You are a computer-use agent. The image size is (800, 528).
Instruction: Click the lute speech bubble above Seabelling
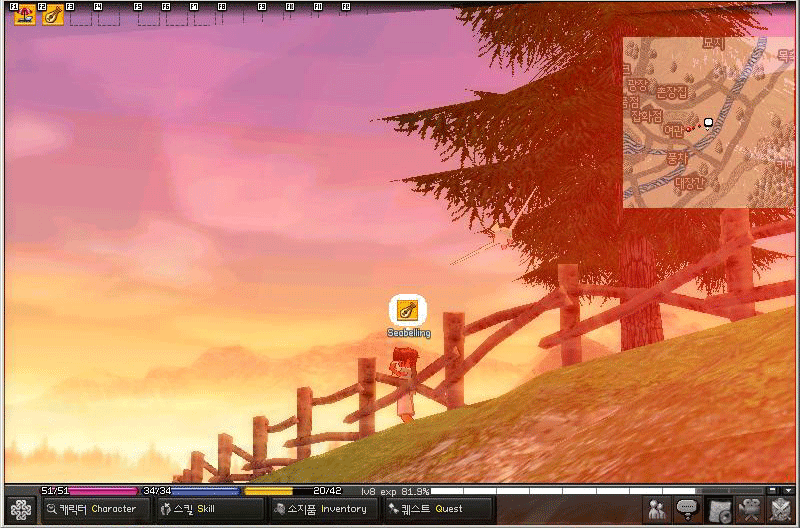[408, 310]
